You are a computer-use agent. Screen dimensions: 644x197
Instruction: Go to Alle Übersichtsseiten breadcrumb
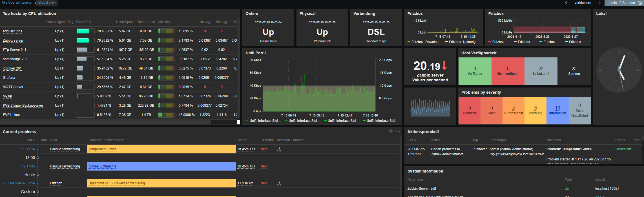[x=17, y=3]
